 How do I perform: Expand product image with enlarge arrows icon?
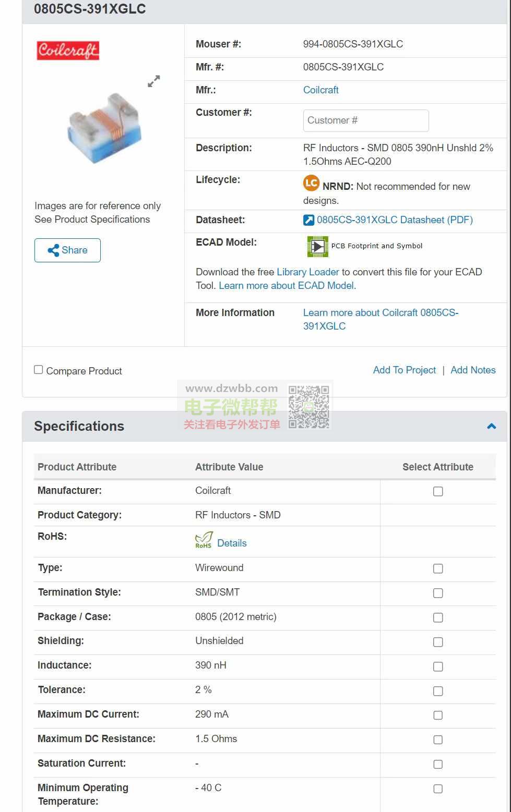[x=153, y=81]
